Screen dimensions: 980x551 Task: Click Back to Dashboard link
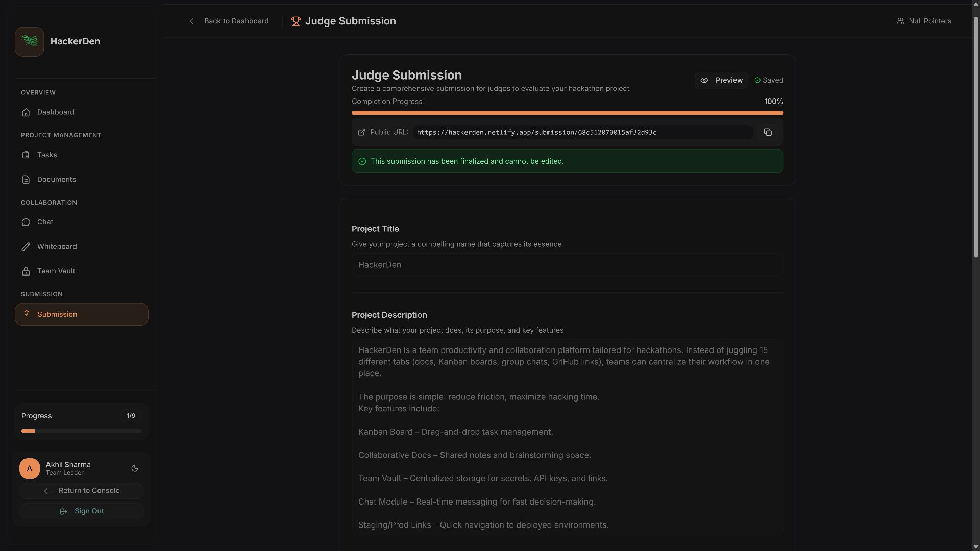pos(229,21)
